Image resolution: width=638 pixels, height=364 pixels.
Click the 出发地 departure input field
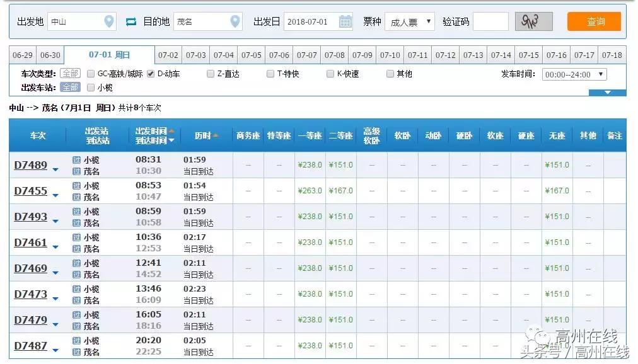[82, 21]
